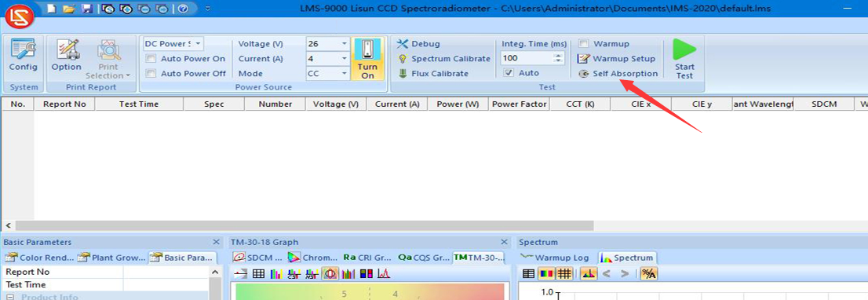The image size is (868, 300).
Task: Close the Basic Parameters panel
Action: coord(217,242)
